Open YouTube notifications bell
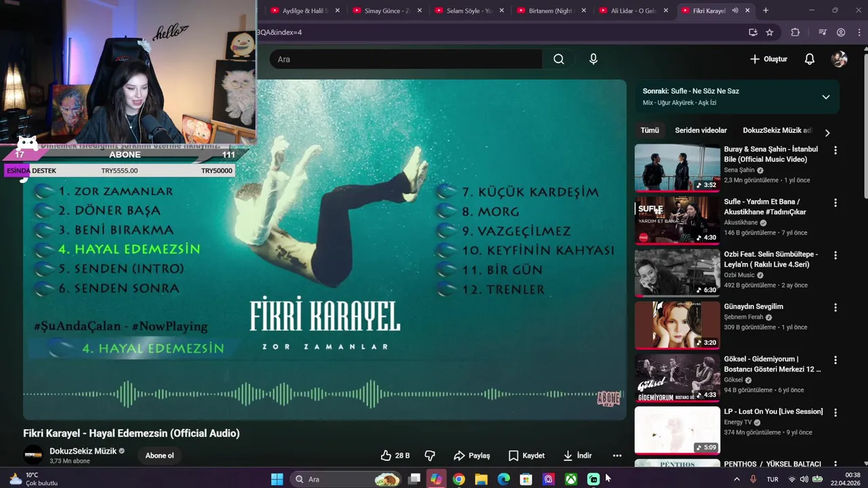 810,59
